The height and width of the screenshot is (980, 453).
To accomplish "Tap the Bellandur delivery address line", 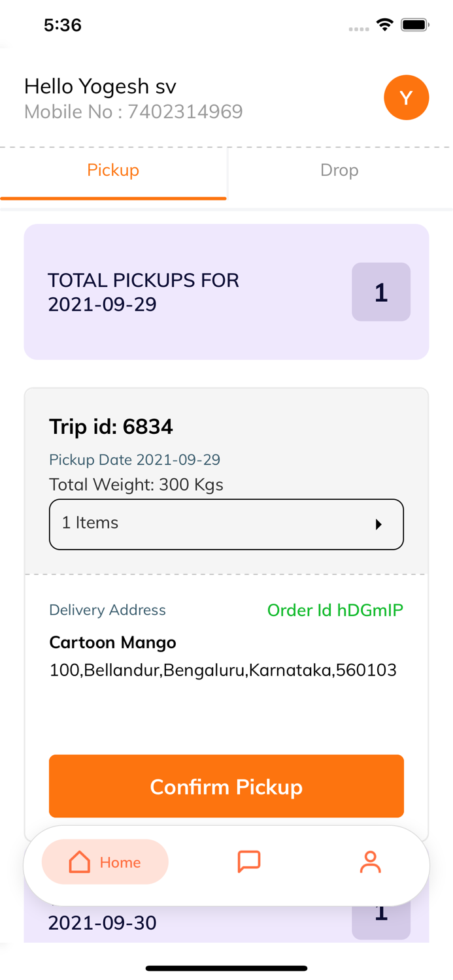I will click(x=223, y=670).
